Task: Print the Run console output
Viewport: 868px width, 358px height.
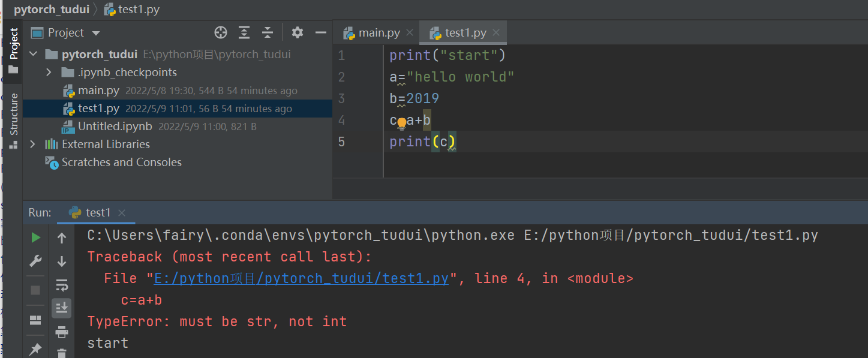Action: (x=61, y=332)
